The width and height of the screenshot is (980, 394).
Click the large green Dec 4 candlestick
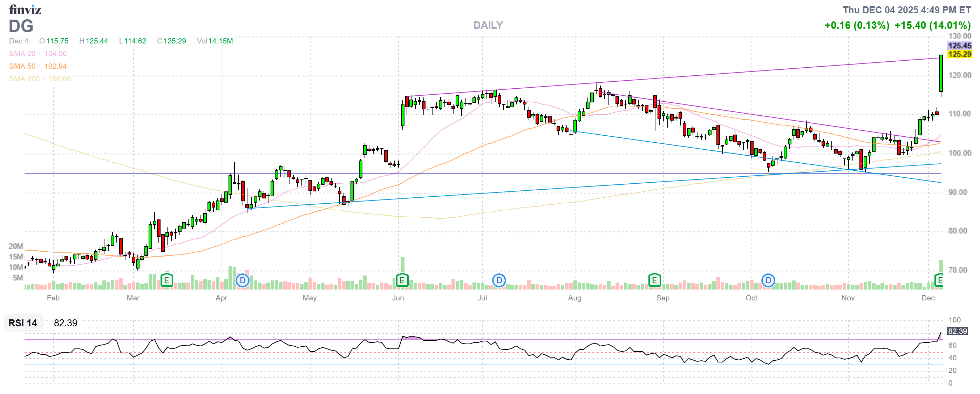pos(941,73)
